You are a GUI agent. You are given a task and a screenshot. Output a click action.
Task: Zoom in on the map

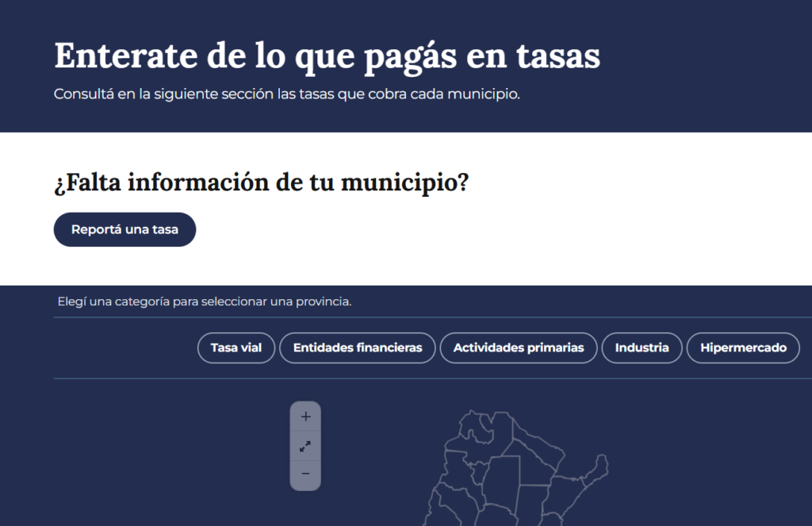[x=305, y=417]
